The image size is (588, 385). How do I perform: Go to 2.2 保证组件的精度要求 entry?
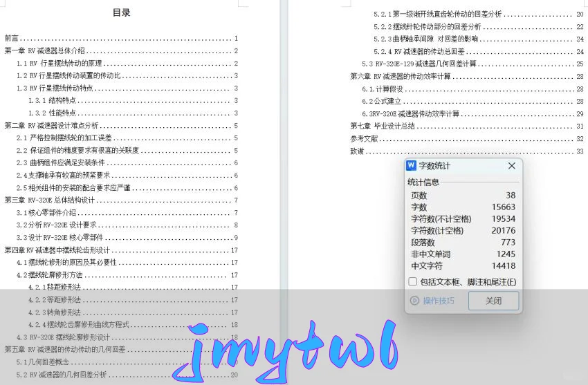[x=127, y=150]
